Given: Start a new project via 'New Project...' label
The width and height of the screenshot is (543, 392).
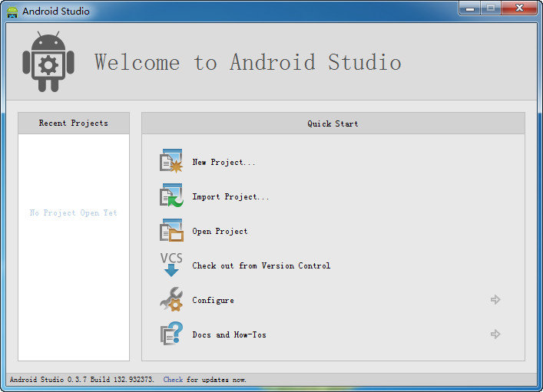Looking at the screenshot, I should (x=223, y=163).
